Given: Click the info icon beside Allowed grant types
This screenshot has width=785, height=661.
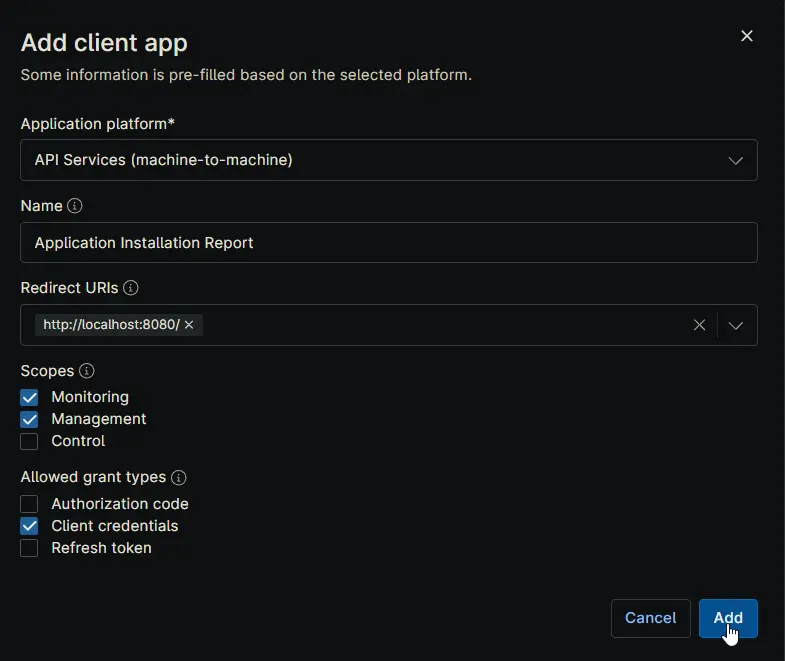Looking at the screenshot, I should click(x=179, y=478).
